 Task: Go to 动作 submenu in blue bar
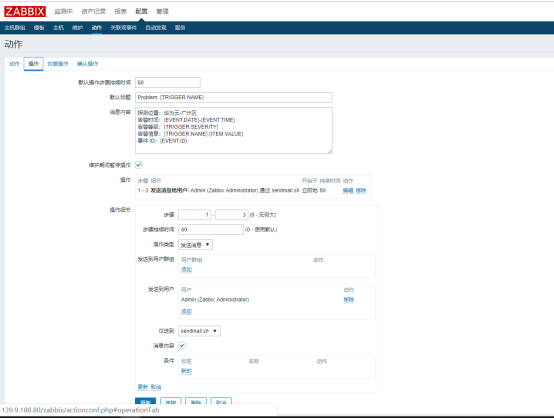point(96,28)
